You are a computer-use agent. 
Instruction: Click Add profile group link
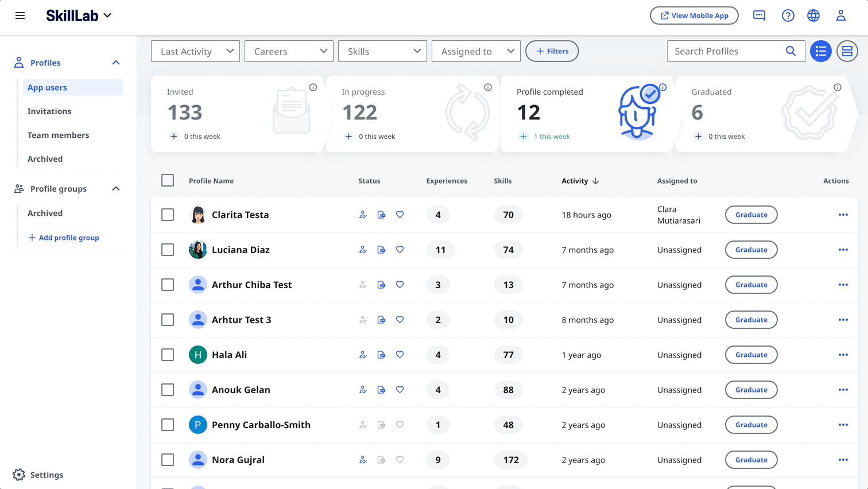(x=64, y=238)
